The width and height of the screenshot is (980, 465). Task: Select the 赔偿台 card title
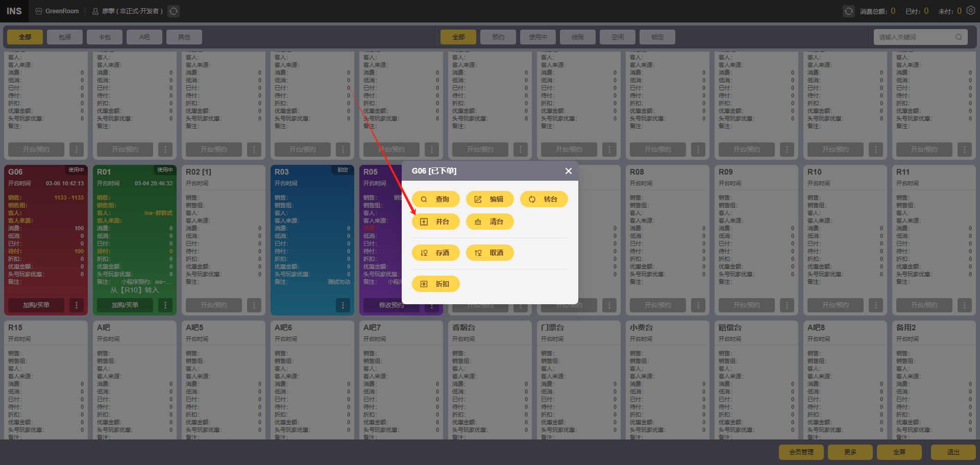730,328
